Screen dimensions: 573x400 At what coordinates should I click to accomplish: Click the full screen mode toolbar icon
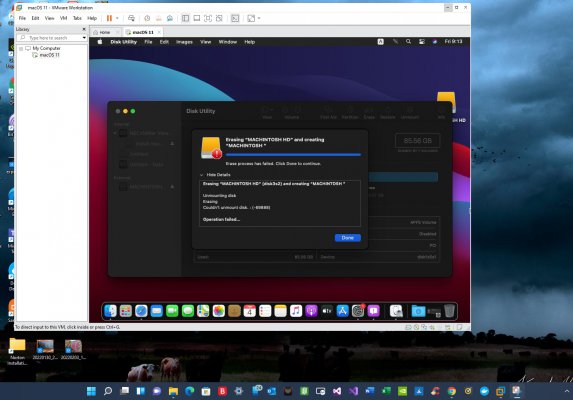point(208,18)
